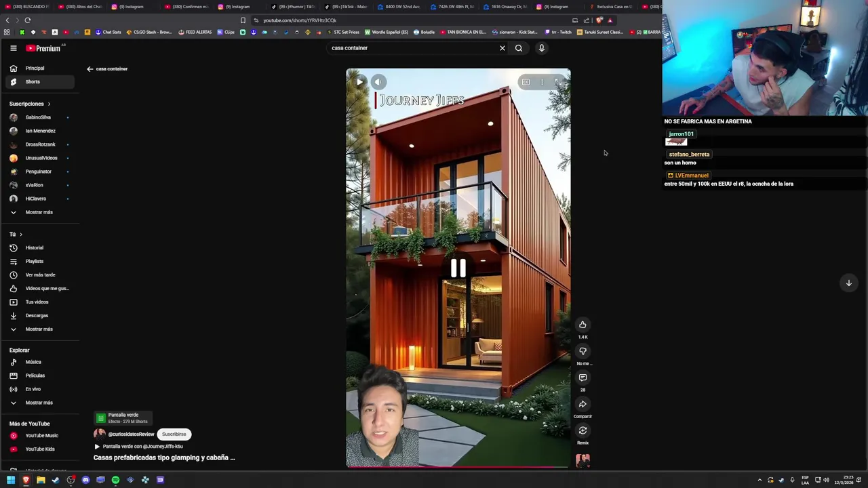Screen dimensions: 868x488
Task: Open YouTube Kids link
Action: tap(39, 449)
